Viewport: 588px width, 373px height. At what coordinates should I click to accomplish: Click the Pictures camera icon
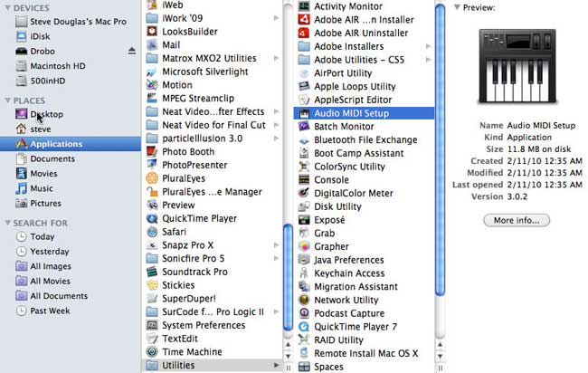click(x=22, y=203)
